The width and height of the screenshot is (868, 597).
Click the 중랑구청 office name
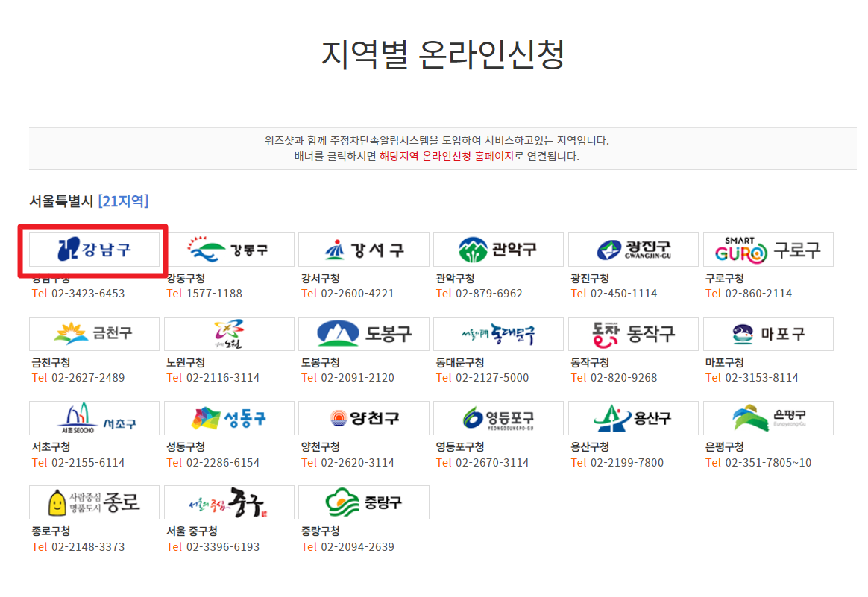point(321,531)
